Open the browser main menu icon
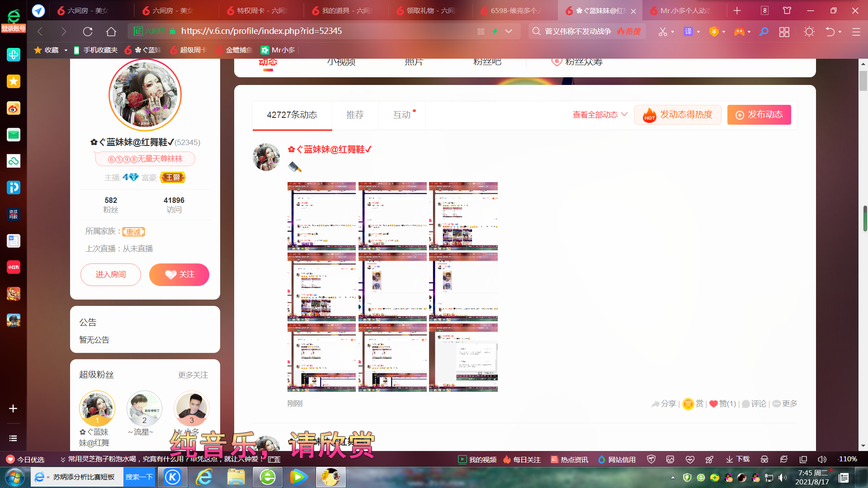This screenshot has height=488, width=868. tap(856, 32)
